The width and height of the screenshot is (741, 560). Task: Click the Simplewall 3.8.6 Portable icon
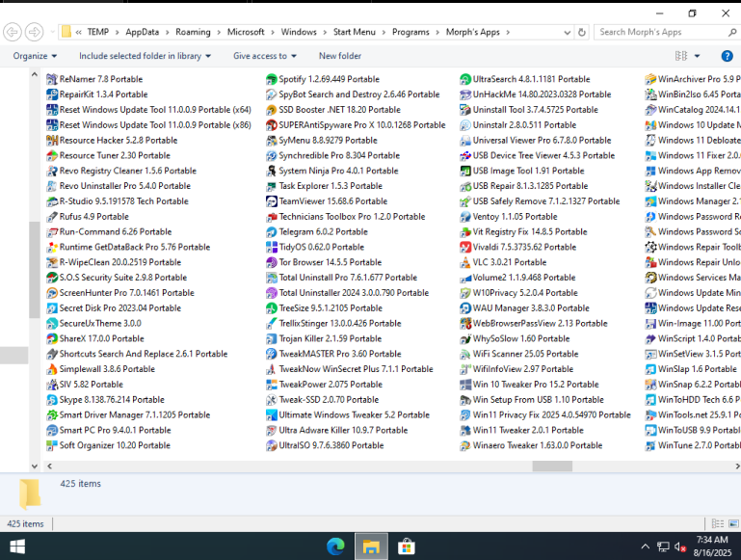coord(52,369)
